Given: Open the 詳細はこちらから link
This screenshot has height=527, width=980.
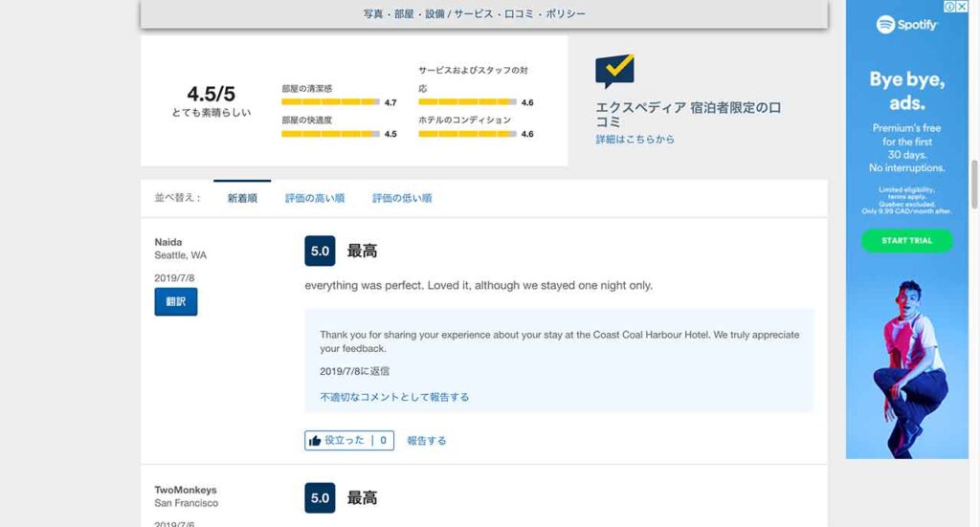Looking at the screenshot, I should coord(635,140).
